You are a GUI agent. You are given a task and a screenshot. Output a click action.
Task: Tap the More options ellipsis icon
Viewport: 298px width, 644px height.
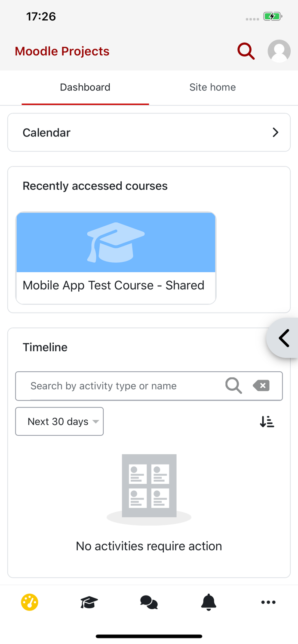point(268,602)
